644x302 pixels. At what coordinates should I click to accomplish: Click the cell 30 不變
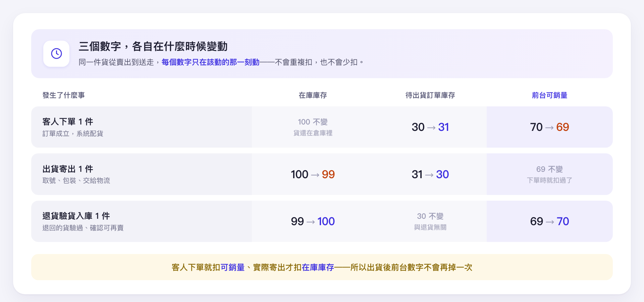430,216
